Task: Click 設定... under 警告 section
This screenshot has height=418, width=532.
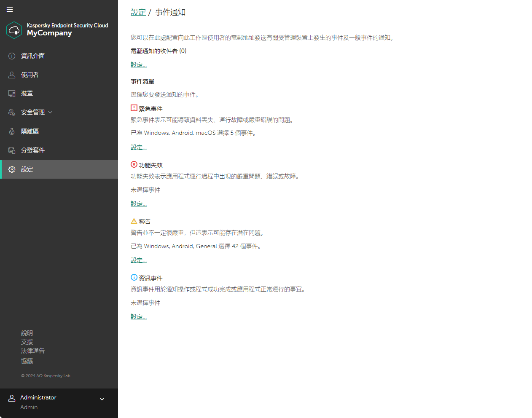Action: pos(138,260)
